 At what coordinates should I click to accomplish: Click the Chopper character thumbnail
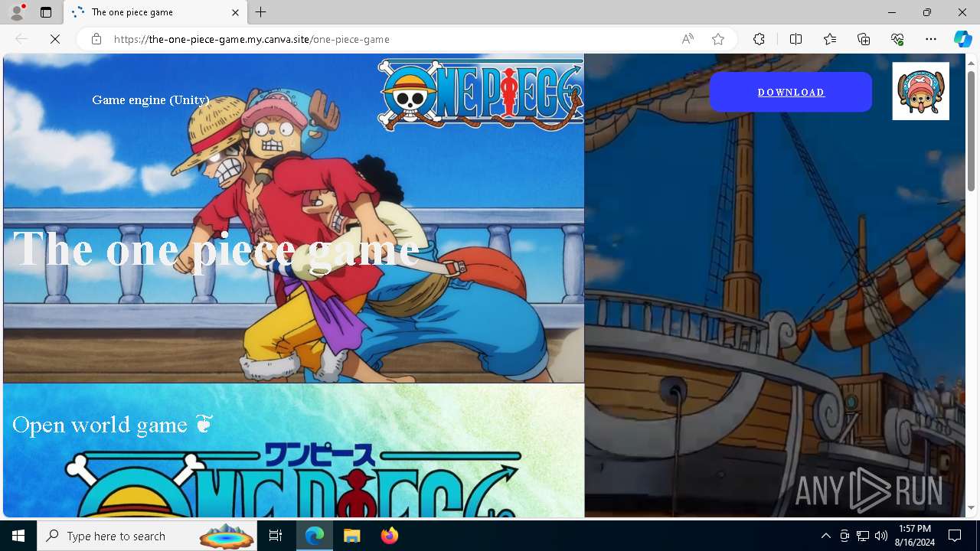920,91
